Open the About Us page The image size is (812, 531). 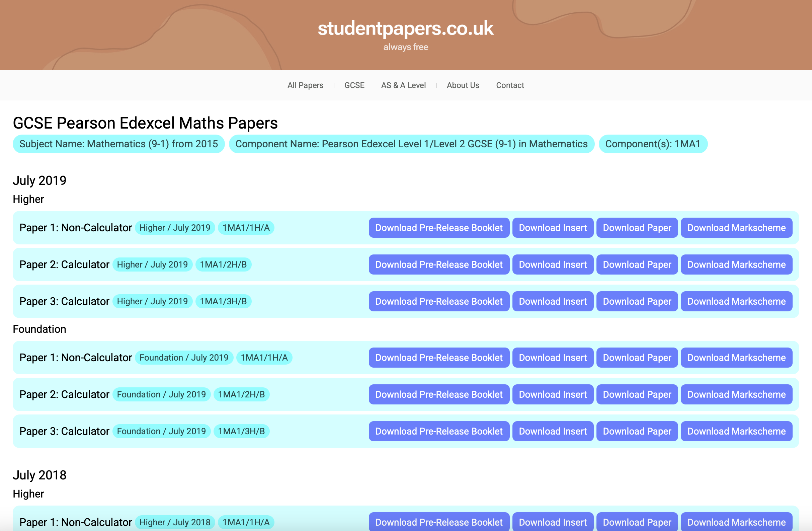tap(463, 85)
